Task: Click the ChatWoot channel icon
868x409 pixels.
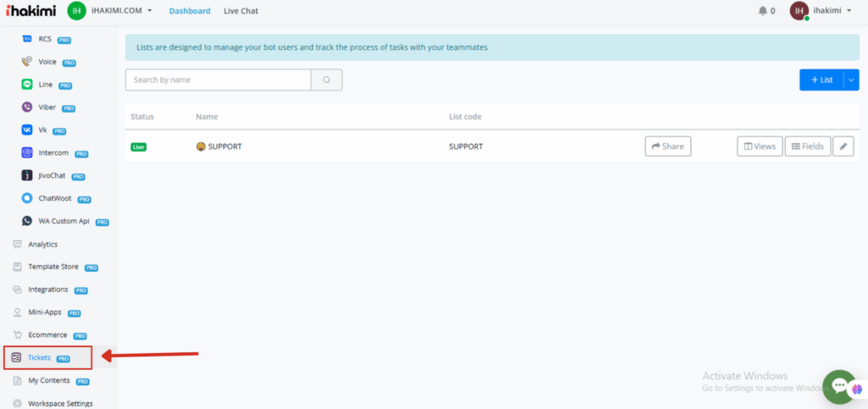Action: pyautogui.click(x=28, y=199)
